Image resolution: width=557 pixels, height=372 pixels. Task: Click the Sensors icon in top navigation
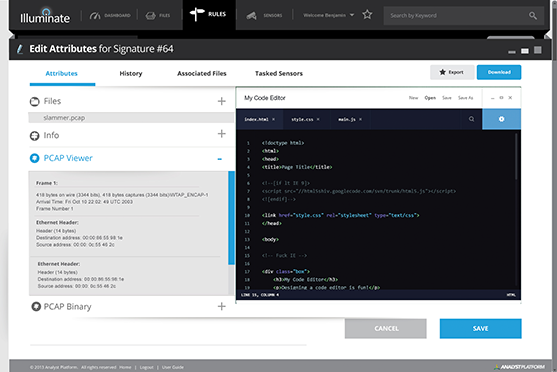click(252, 16)
